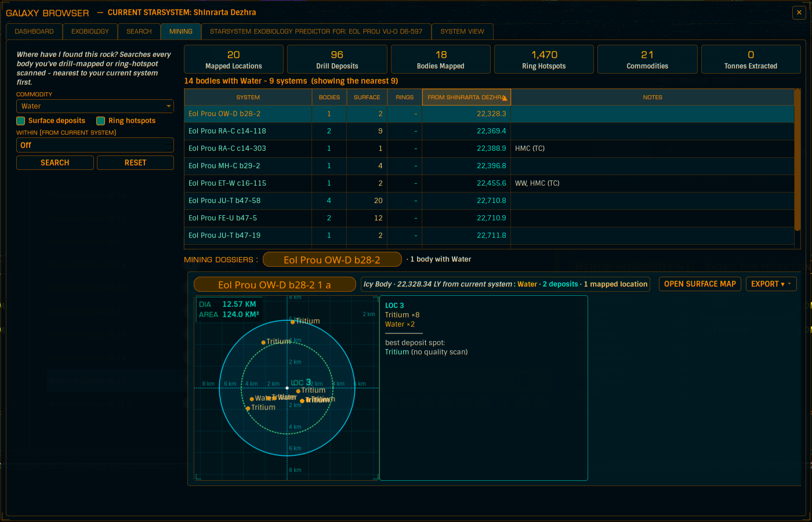Click the Water ×2 entry
The image size is (812, 522).
[x=400, y=324]
